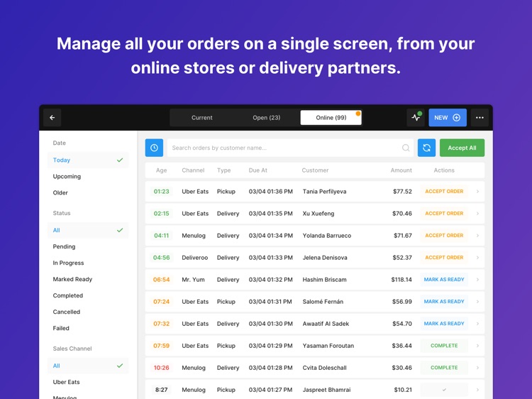The image size is (532, 399).
Task: Expand Yasaman Foroutan order row chevron
Action: coord(477,346)
